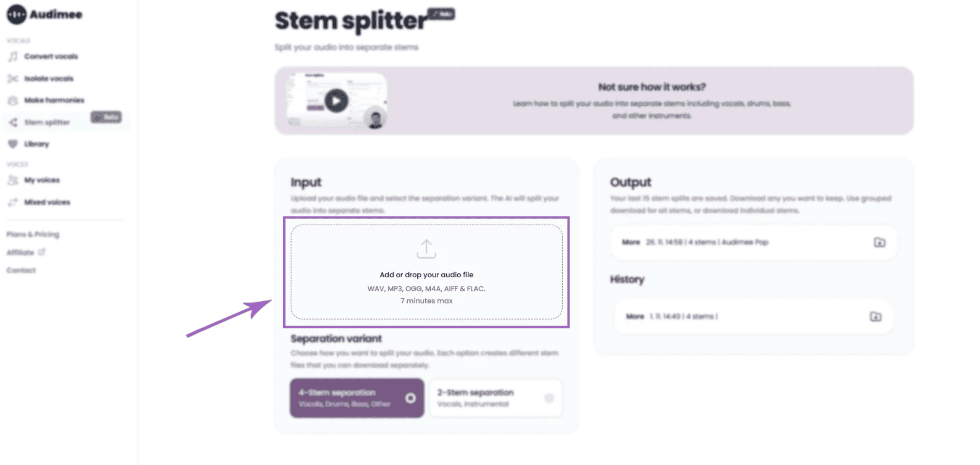Open Mixed voices via its sidebar icon
Viewport: 980px width, 465px height.
(x=13, y=202)
